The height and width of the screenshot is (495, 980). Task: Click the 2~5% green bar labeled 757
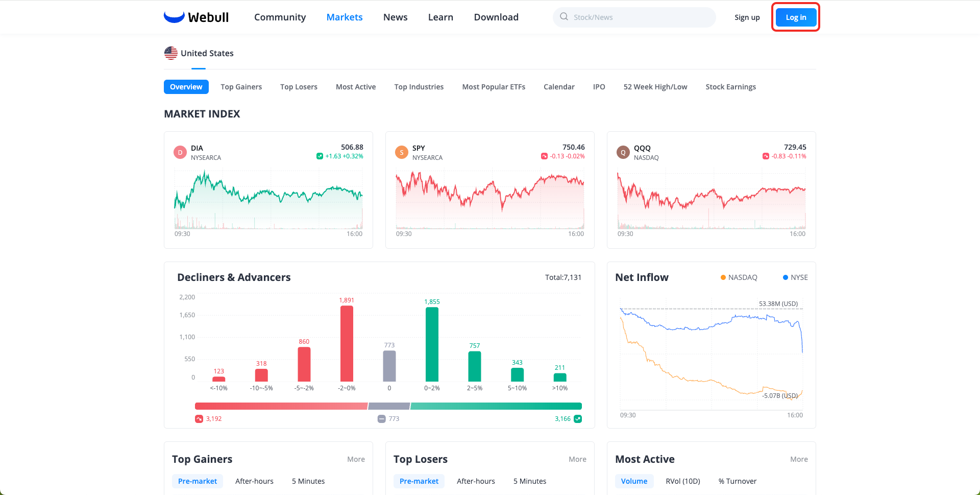coord(475,366)
